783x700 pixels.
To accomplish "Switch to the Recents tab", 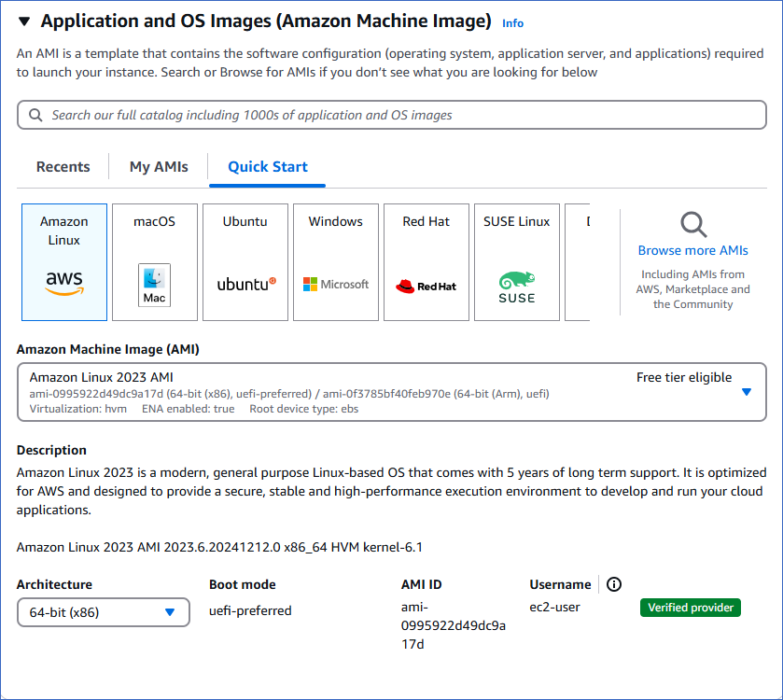I will pos(63,167).
